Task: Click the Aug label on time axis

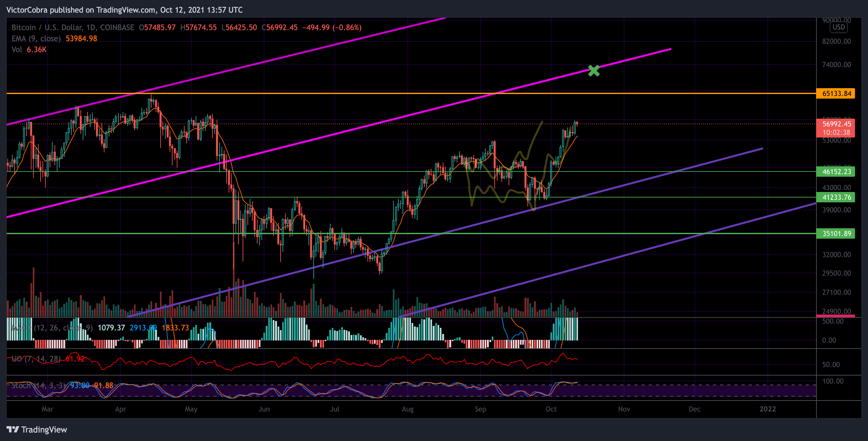Action: coord(407,409)
